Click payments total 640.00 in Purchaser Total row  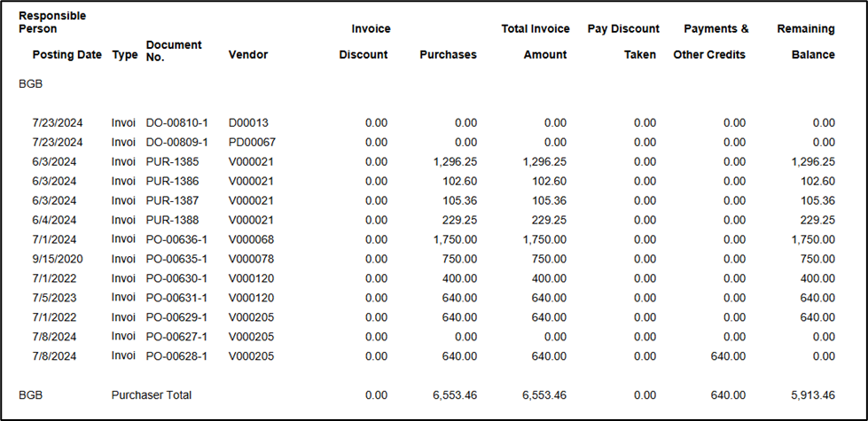[x=729, y=395]
